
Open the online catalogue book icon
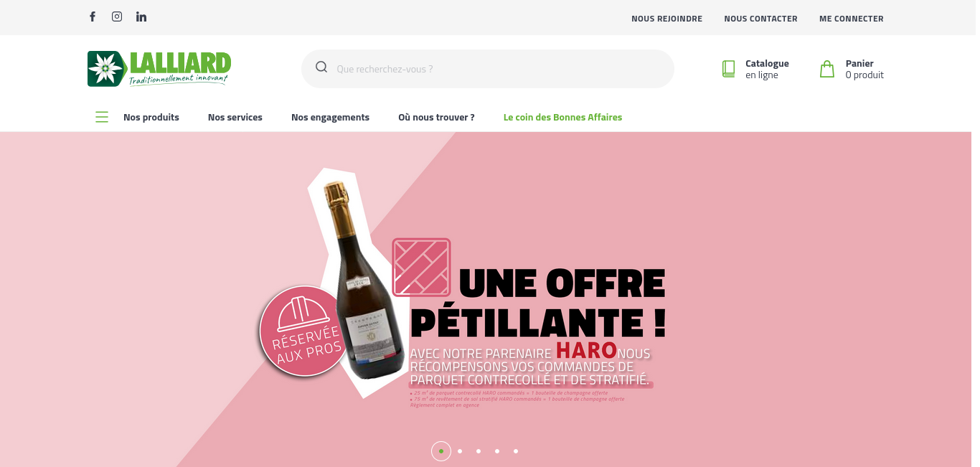pos(729,69)
